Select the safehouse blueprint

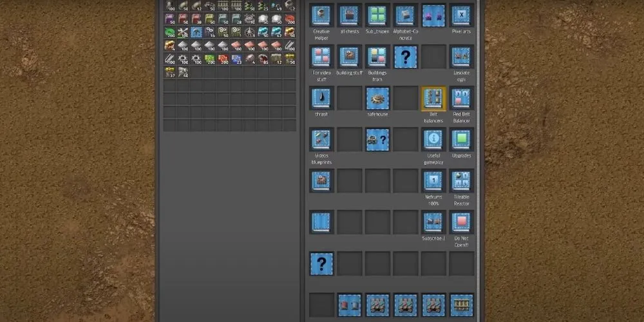[377, 98]
